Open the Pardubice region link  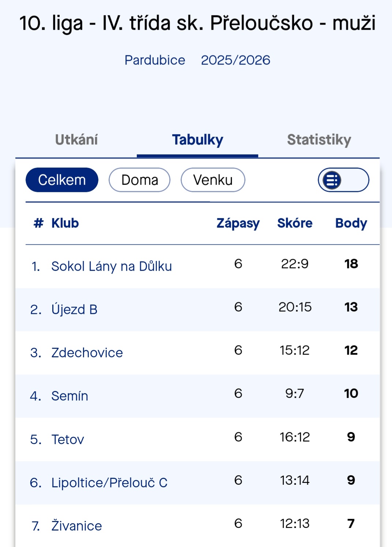155,60
